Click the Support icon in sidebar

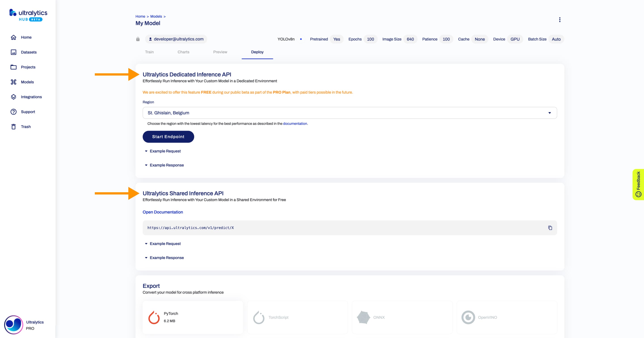click(13, 112)
